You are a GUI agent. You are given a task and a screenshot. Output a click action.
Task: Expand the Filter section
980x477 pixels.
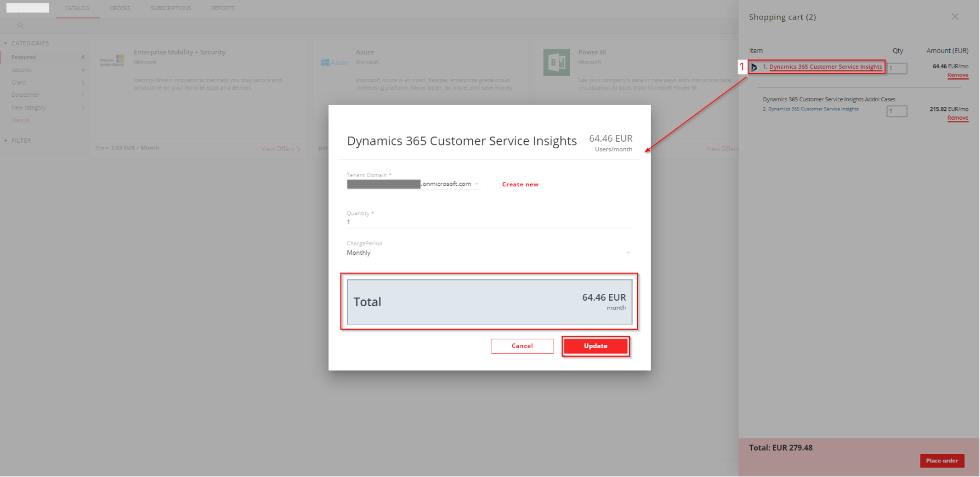click(6, 141)
